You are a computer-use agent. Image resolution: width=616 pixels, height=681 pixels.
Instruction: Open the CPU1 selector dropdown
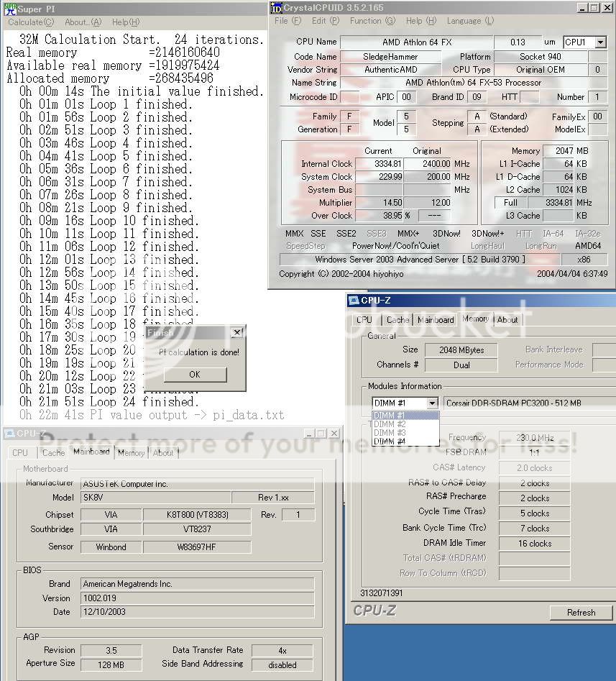pos(600,42)
